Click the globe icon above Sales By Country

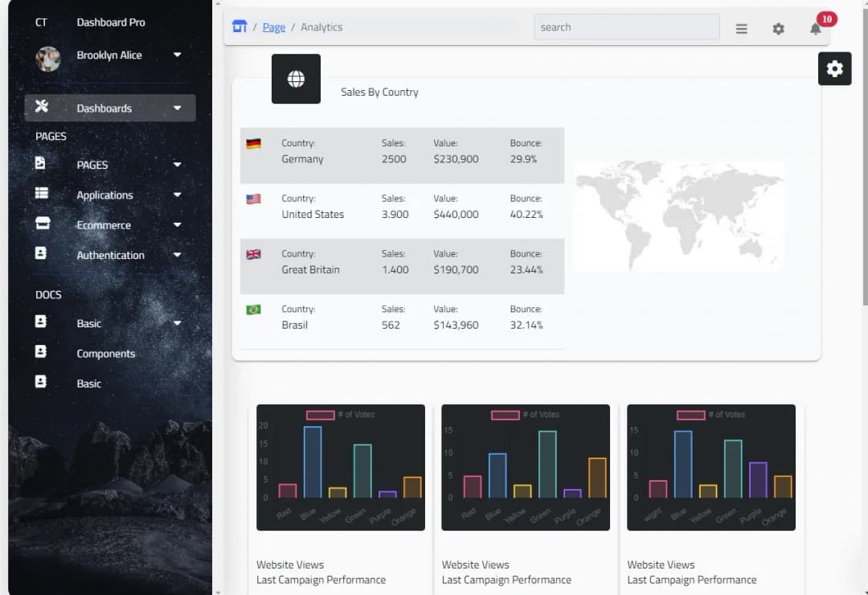click(296, 79)
